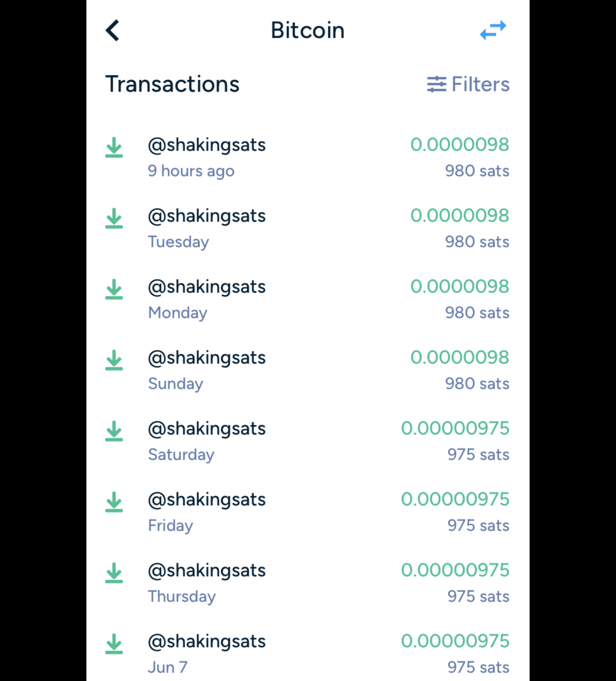
Task: Open the Filters sliders icon
Action: point(437,84)
